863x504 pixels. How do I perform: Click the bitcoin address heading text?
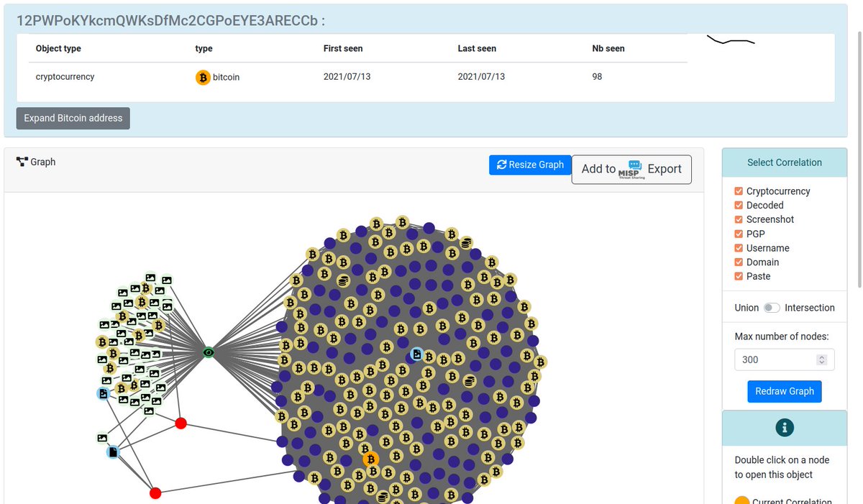pyautogui.click(x=170, y=20)
